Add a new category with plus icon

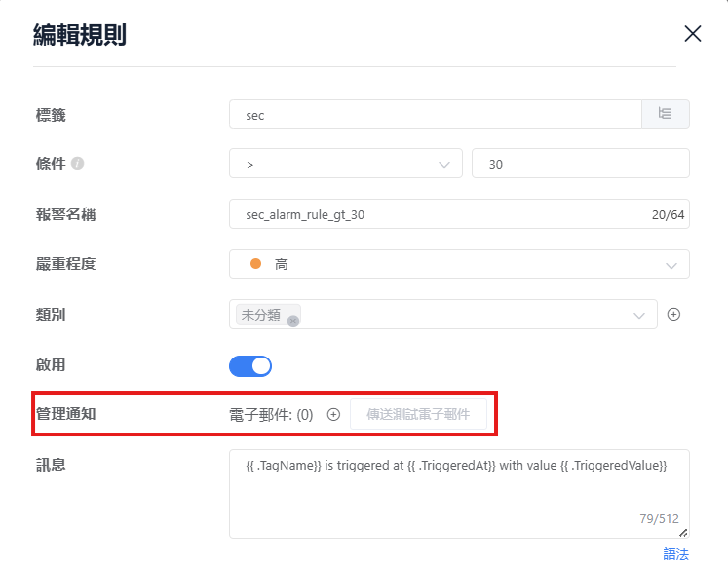[672, 315]
